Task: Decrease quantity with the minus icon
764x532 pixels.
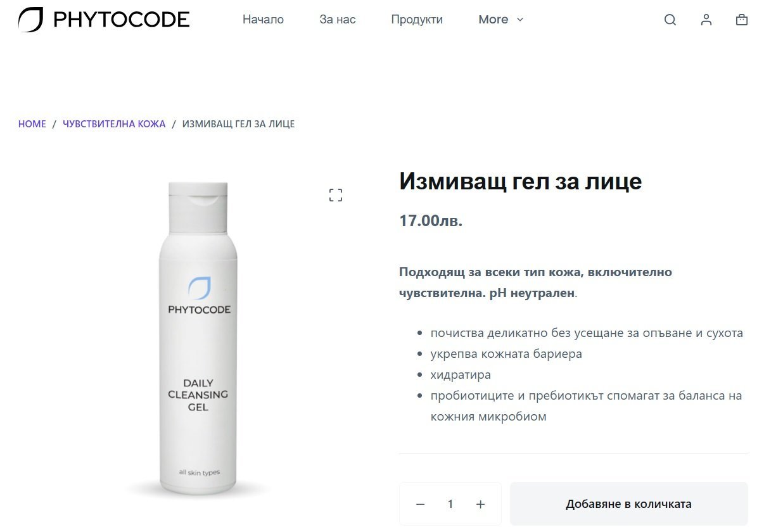Action: [x=420, y=504]
